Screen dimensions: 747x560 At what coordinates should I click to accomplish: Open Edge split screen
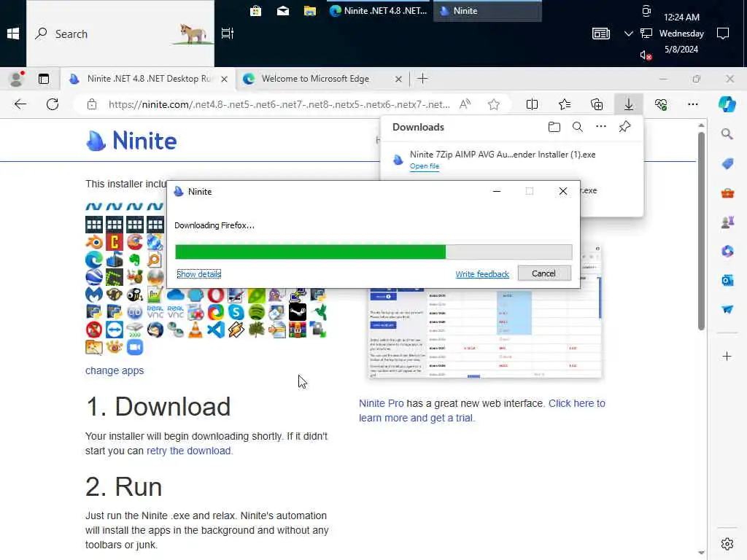pos(532,104)
